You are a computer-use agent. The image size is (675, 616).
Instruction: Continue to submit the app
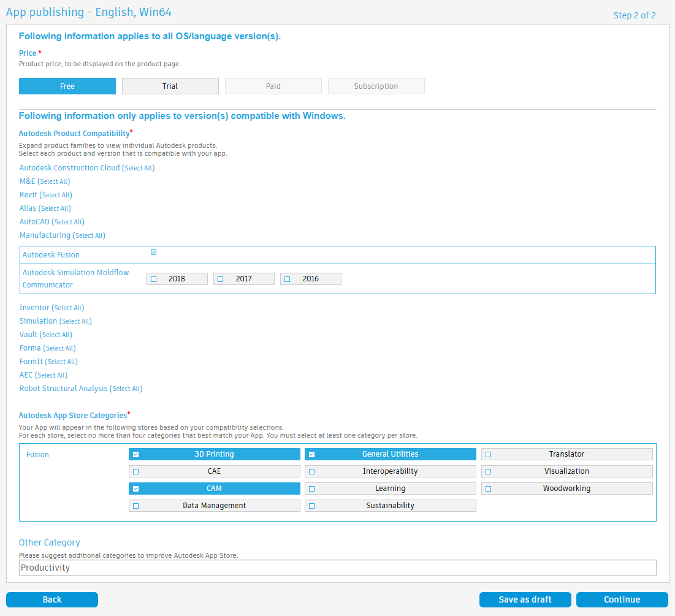tap(622, 599)
